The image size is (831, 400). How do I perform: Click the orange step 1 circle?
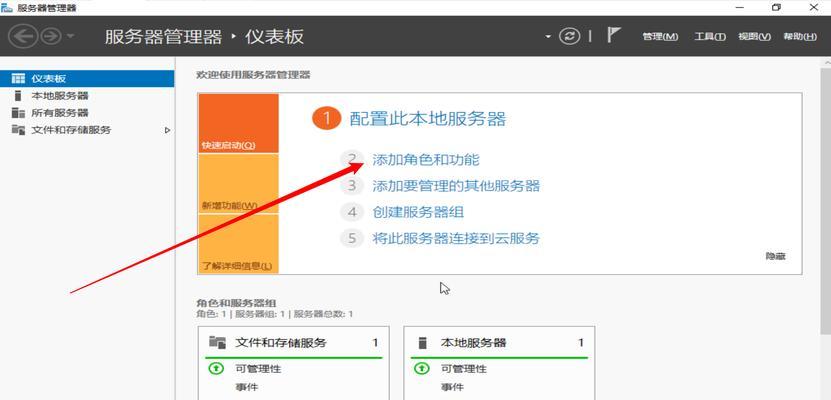click(x=325, y=118)
